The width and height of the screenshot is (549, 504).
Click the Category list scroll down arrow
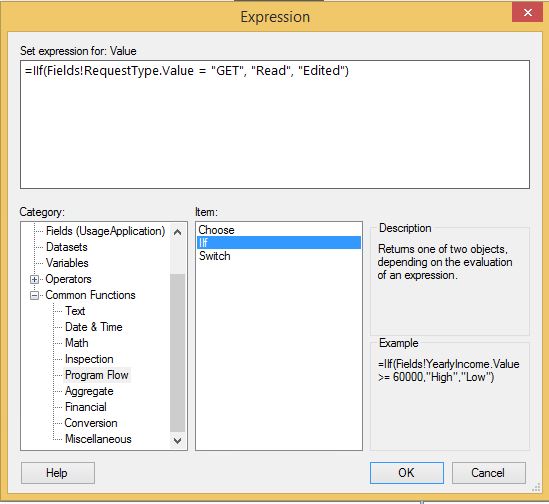(178, 441)
